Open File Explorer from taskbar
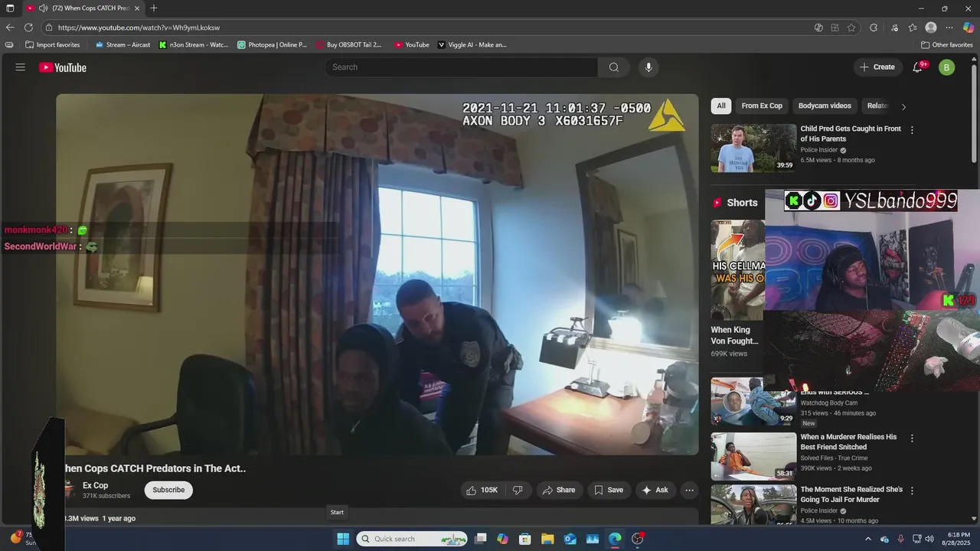Screen dimensions: 980x551 pyautogui.click(x=547, y=539)
